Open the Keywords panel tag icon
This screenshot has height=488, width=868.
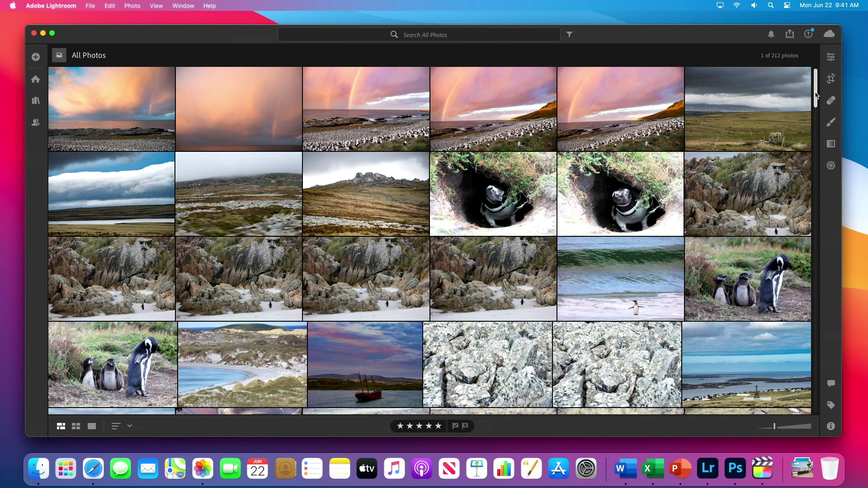(x=831, y=405)
